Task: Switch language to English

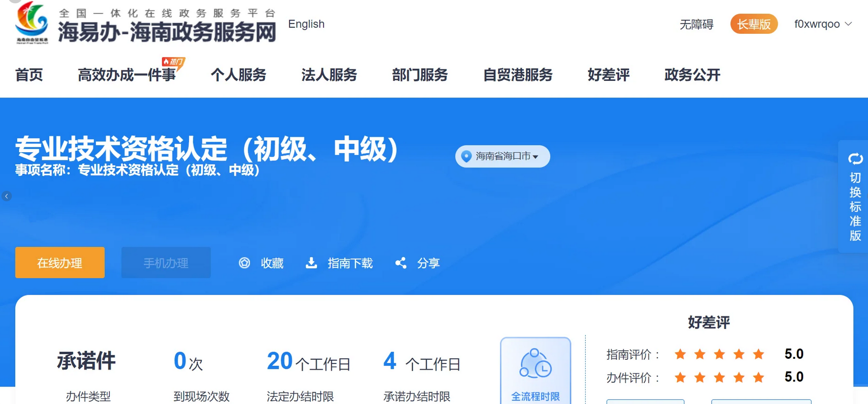Action: (x=306, y=24)
